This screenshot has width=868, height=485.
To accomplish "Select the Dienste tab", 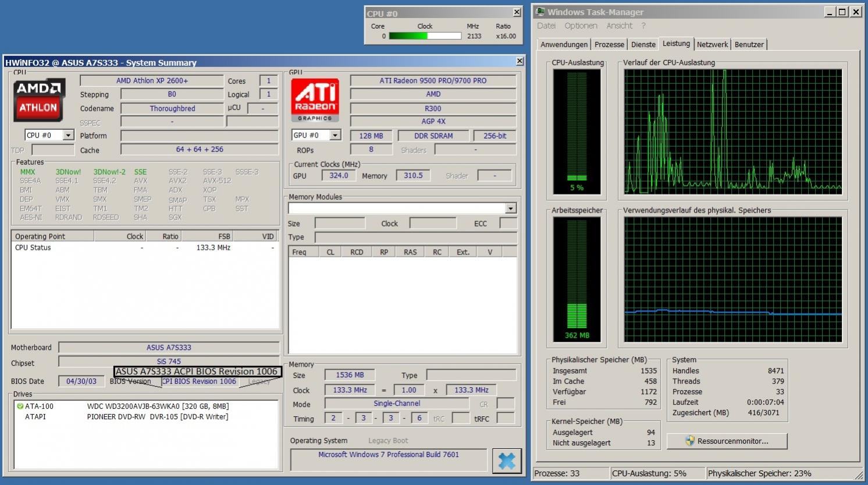I will (643, 44).
